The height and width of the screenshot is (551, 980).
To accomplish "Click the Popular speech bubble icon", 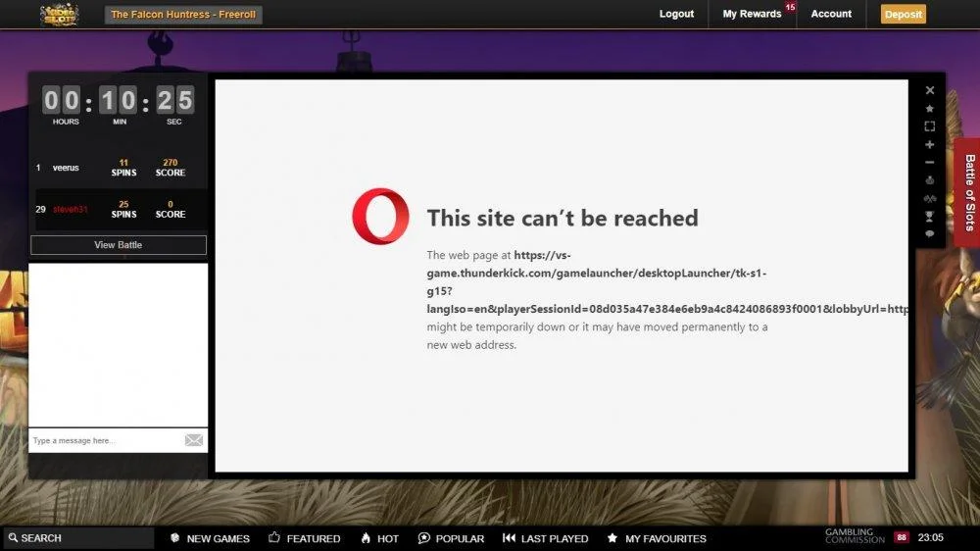I will click(x=423, y=538).
